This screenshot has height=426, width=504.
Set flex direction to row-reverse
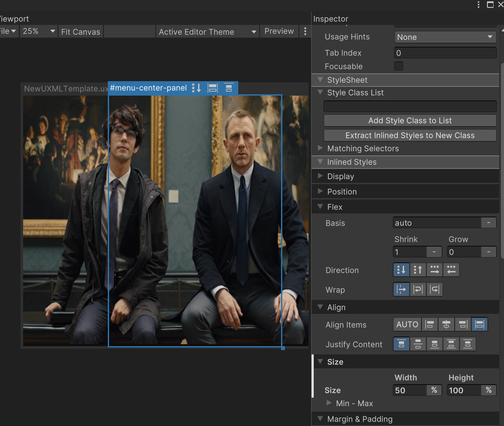[x=451, y=270]
